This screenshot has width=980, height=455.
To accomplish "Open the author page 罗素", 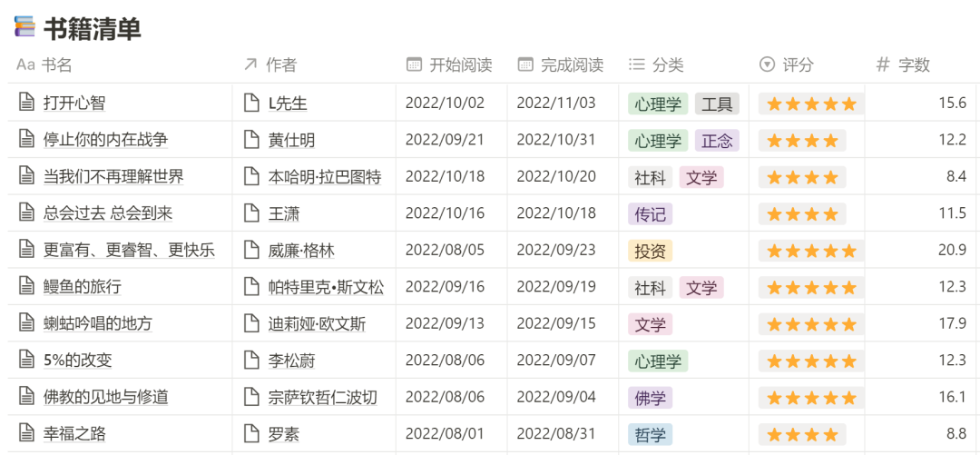I will click(x=283, y=434).
